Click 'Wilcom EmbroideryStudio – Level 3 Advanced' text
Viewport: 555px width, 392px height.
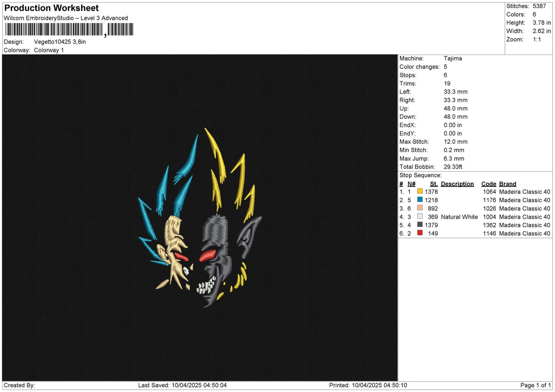[66, 18]
